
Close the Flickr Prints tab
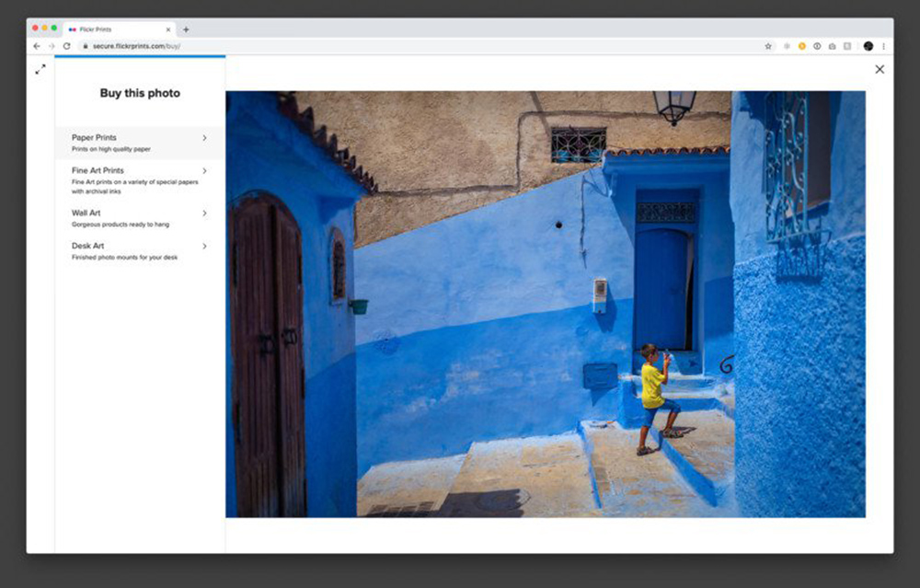(167, 29)
